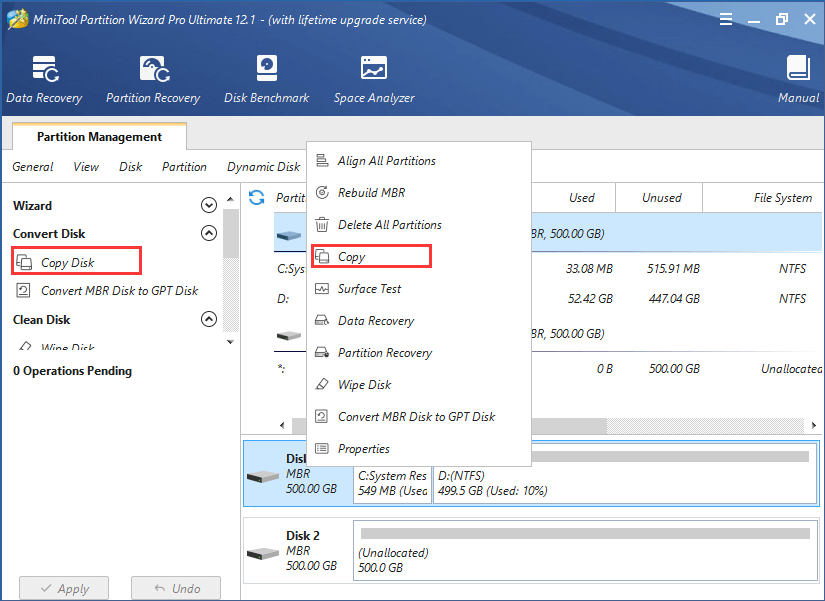Sort by the Unused column header

point(662,198)
